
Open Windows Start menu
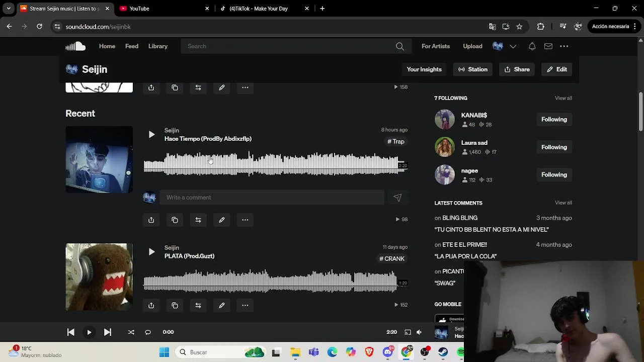click(x=164, y=352)
